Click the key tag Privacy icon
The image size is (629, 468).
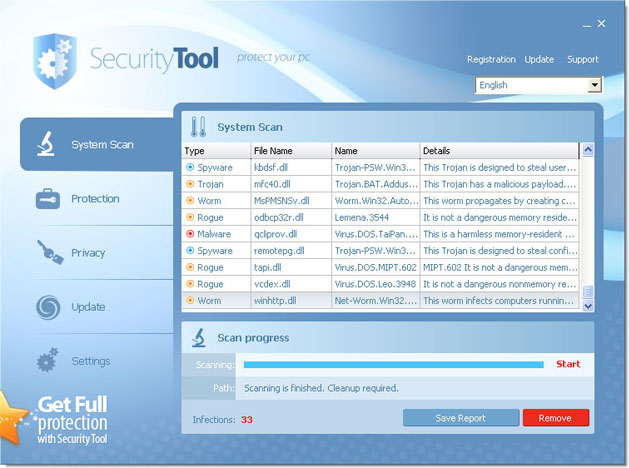[x=50, y=252]
